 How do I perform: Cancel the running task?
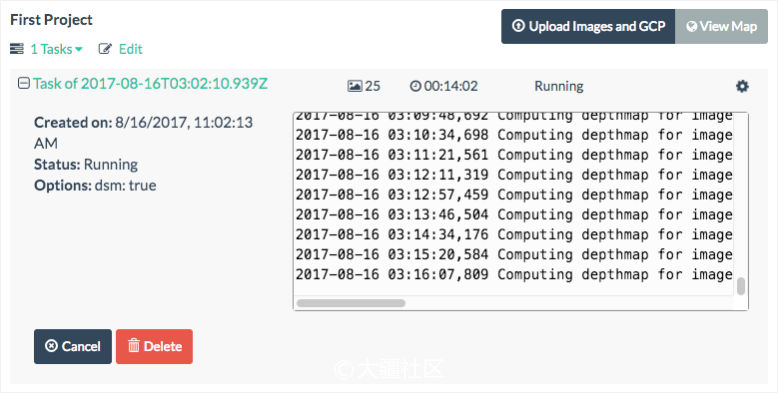[x=73, y=346]
